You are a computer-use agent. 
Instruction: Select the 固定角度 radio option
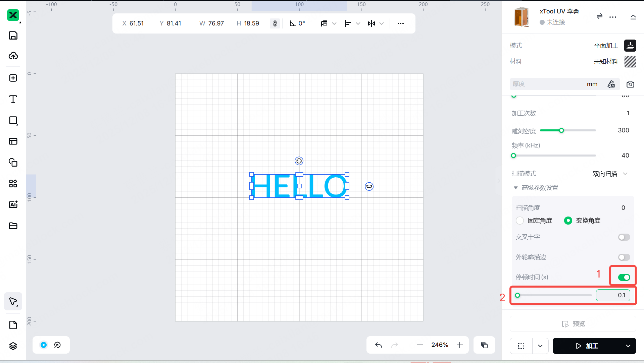coord(520,221)
